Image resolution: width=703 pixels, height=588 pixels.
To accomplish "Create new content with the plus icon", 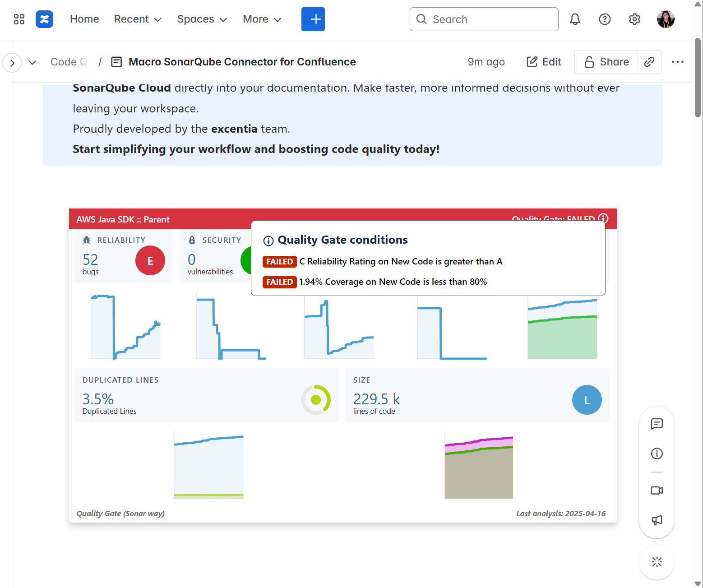I will click(x=313, y=19).
